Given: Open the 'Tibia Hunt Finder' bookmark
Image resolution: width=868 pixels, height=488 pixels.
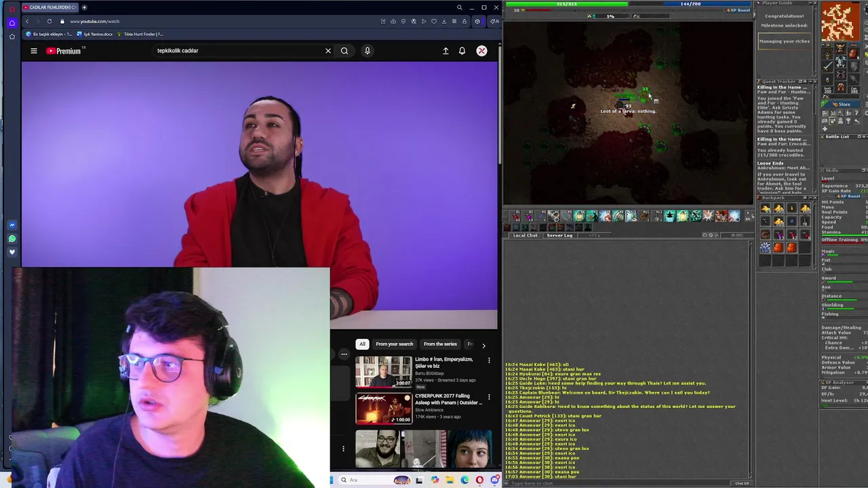Looking at the screenshot, I should tap(140, 34).
